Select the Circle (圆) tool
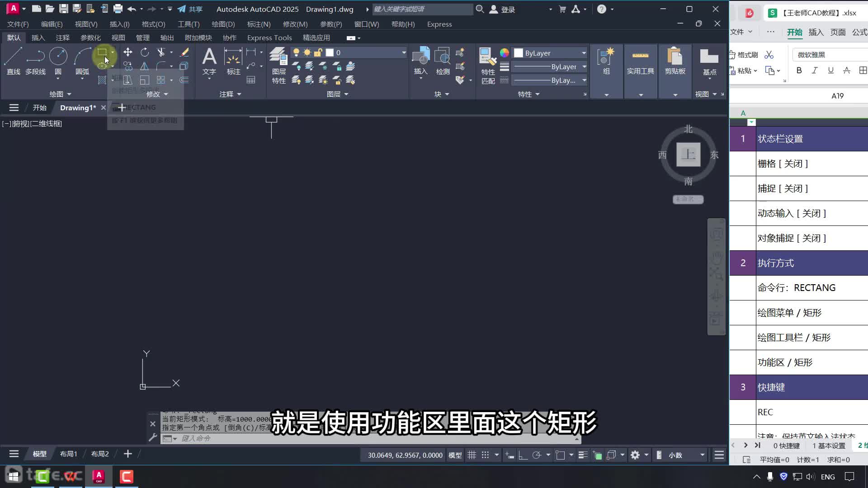The image size is (868, 488). 58,61
